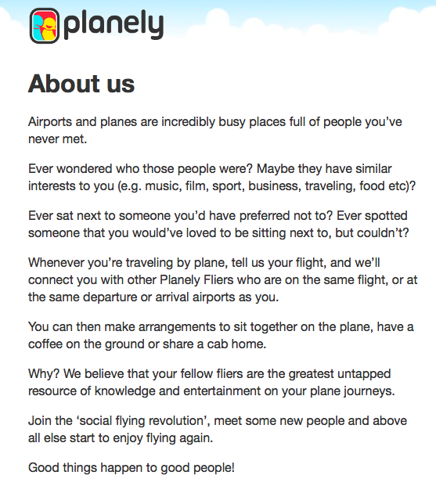Click the paragraph starting 'Airports and planes'
The width and height of the screenshot is (436, 504).
(x=215, y=130)
